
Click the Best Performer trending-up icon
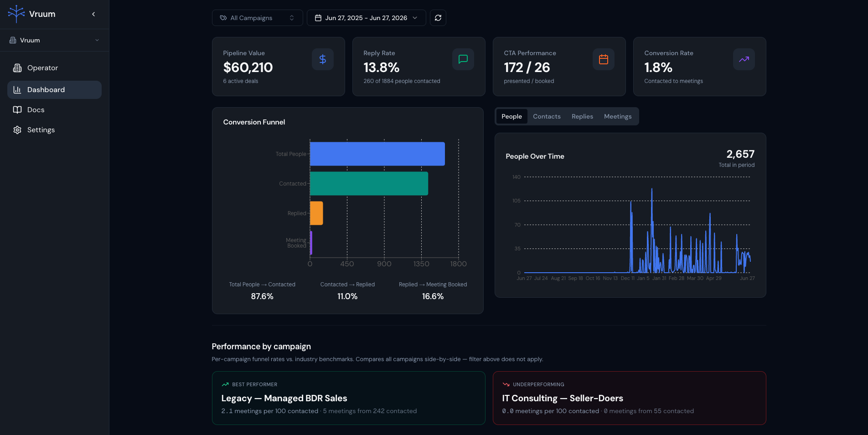point(225,384)
